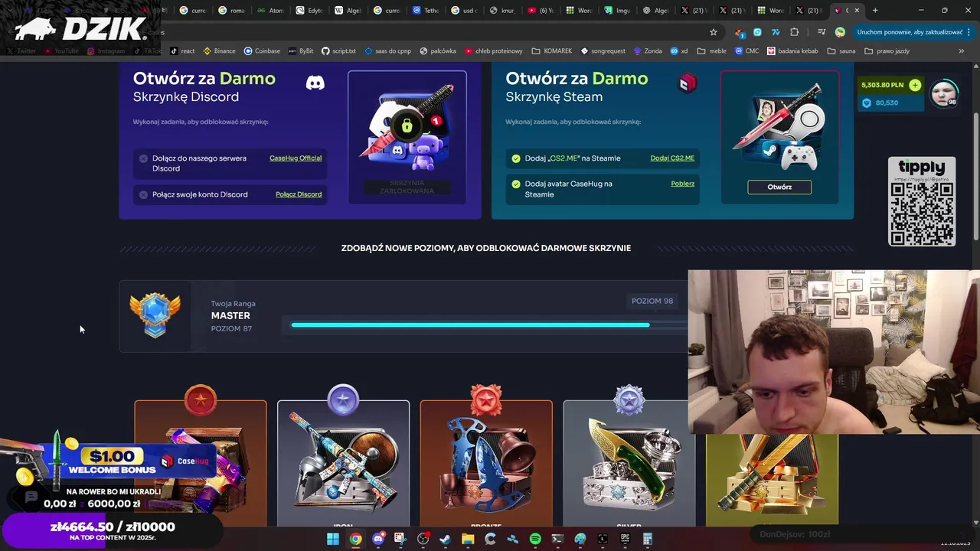This screenshot has width=980, height=551.
Task: Open the Iron rank case card
Action: click(343, 463)
